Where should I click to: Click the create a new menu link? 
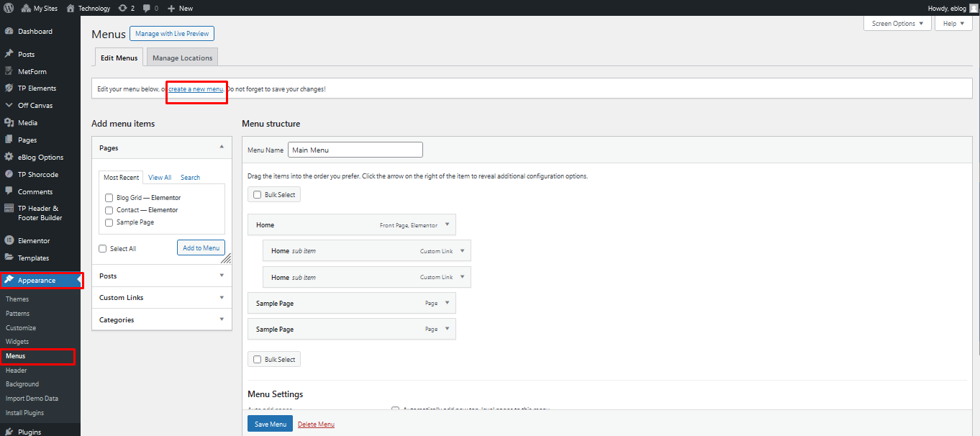pos(196,89)
